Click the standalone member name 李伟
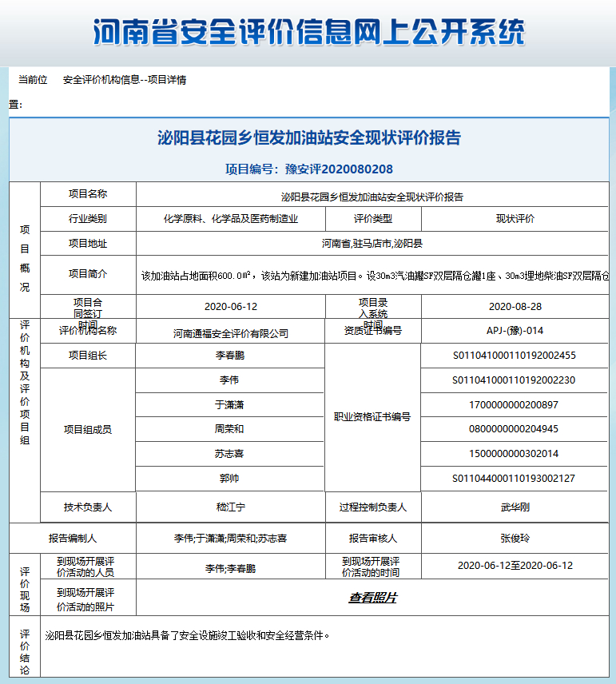This screenshot has width=616, height=684. pos(229,380)
